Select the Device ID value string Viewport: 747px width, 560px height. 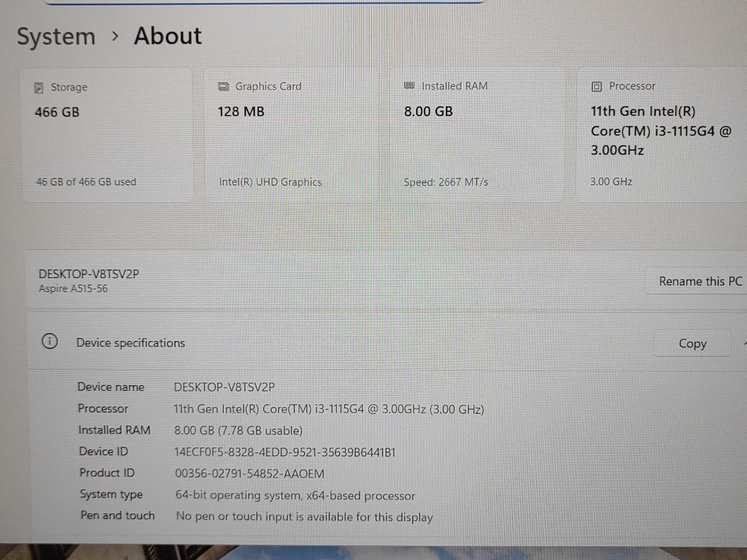click(x=285, y=452)
